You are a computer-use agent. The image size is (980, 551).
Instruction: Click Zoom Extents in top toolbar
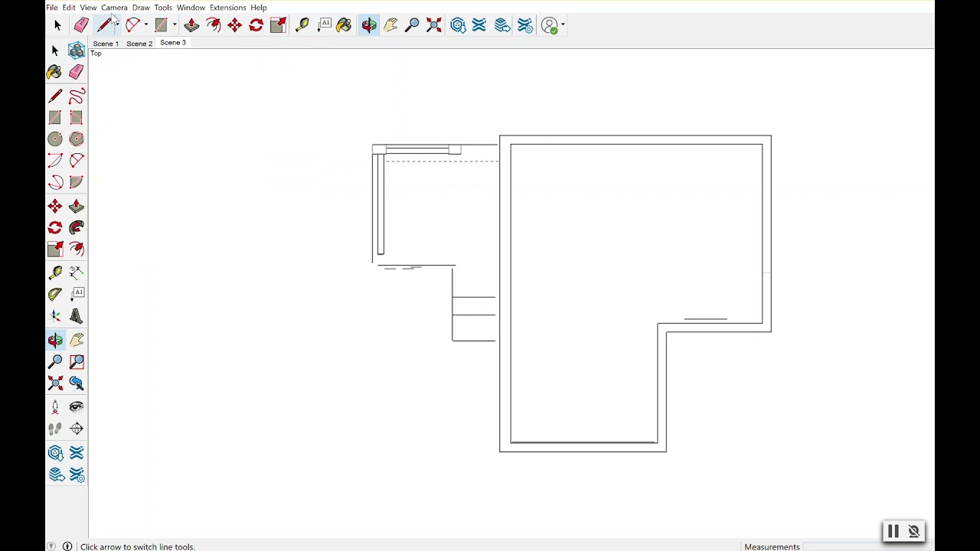click(x=433, y=25)
